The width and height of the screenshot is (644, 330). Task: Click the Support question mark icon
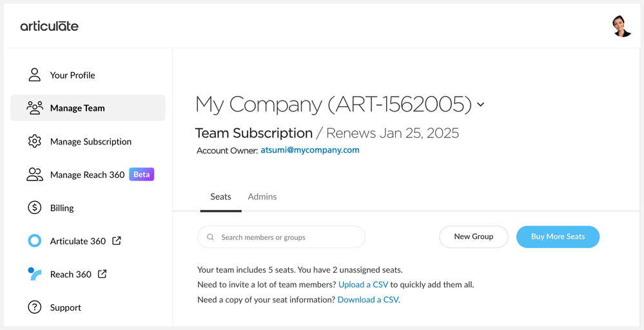click(35, 307)
